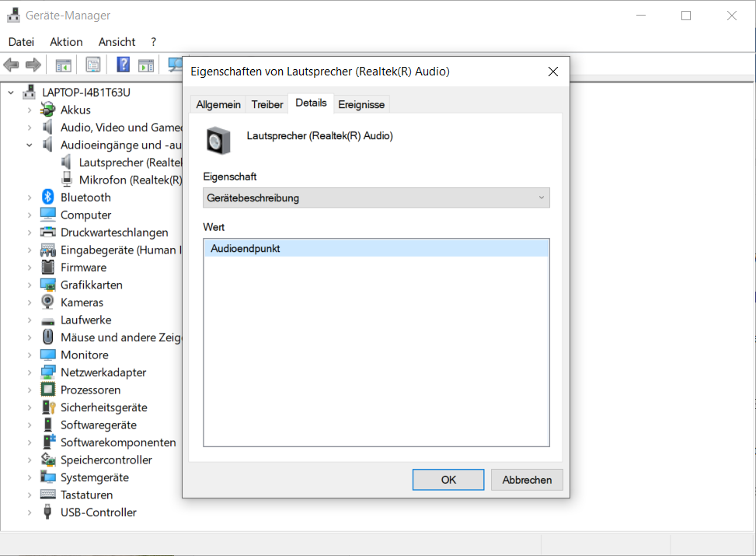Click the speaker device icon in the dialog
The image size is (756, 556).
click(x=218, y=141)
